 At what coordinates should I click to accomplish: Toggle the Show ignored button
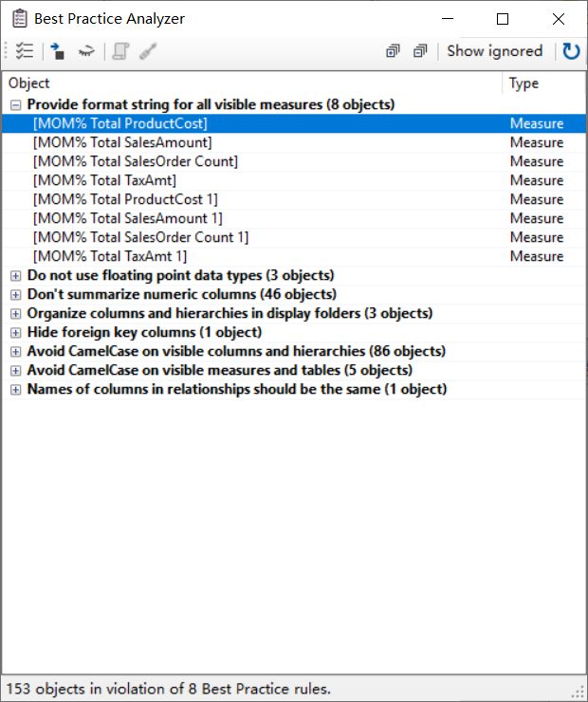494,51
